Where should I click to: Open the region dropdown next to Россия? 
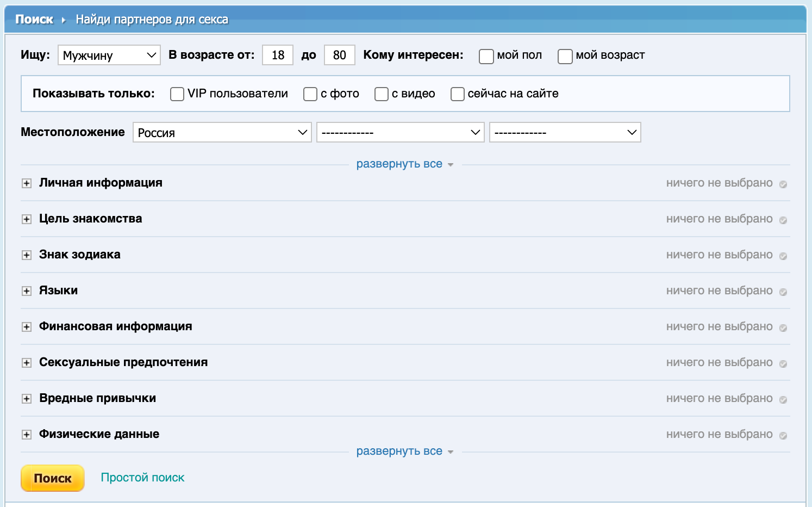[400, 132]
